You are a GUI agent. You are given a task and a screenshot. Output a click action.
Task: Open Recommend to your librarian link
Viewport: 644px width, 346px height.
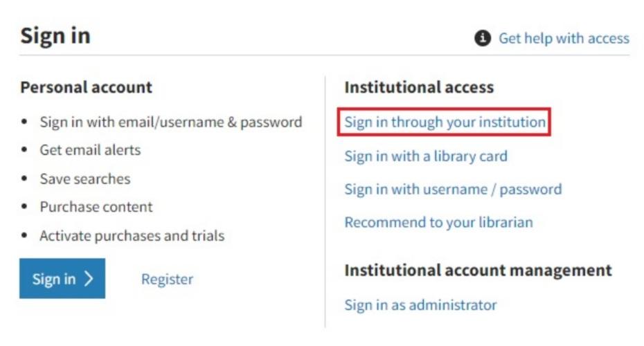pyautogui.click(x=438, y=222)
